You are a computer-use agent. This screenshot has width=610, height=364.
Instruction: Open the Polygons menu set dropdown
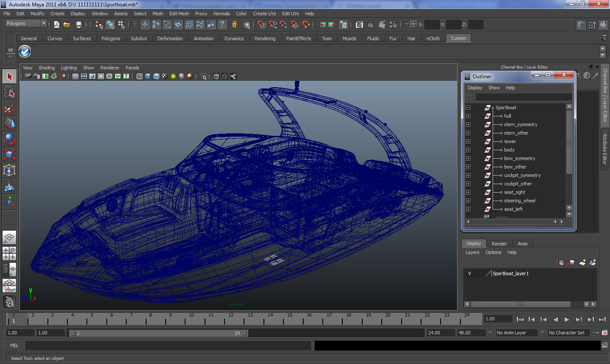[x=25, y=24]
